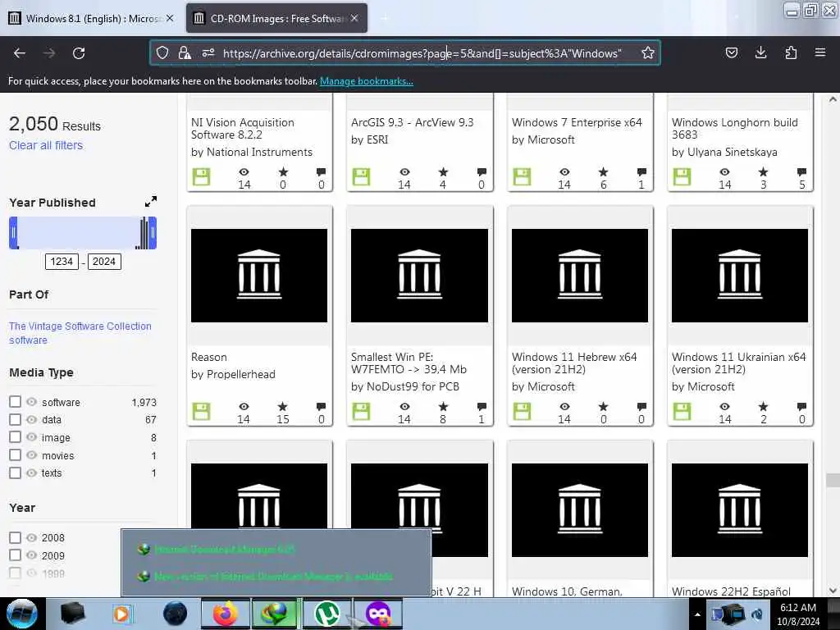840x630 pixels.
Task: Toggle the eye icon next to software
Action: [x=32, y=402]
